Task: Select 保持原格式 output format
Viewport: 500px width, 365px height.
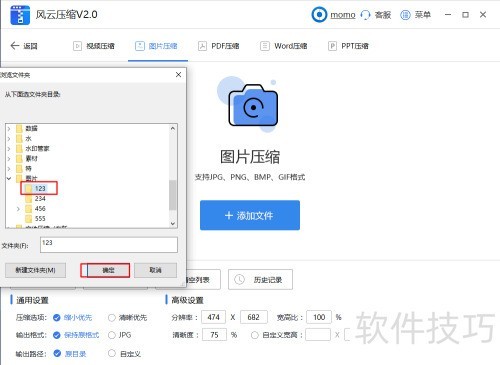Action: click(x=57, y=335)
